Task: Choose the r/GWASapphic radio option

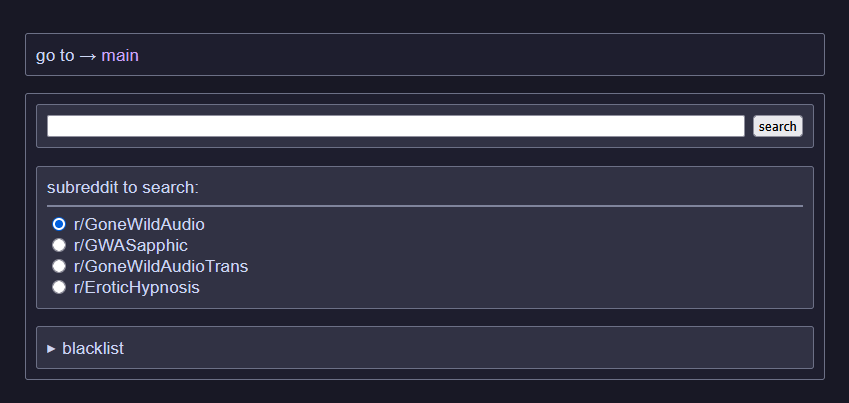Action: (x=59, y=245)
